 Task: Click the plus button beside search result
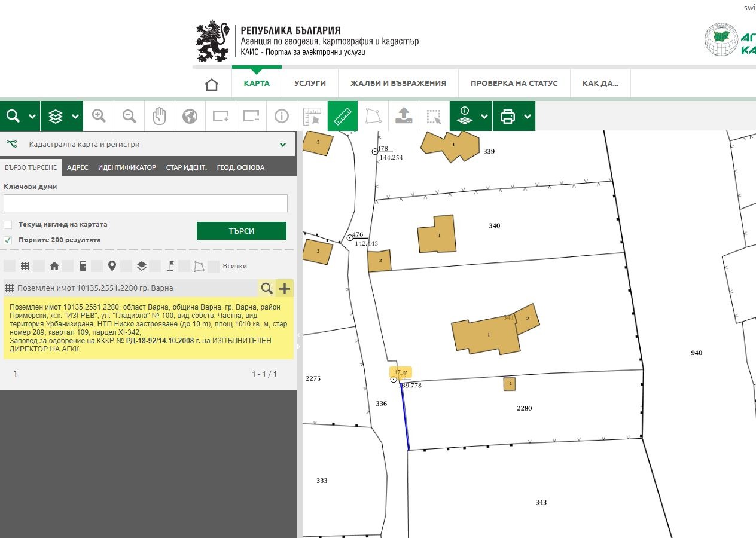tap(285, 289)
